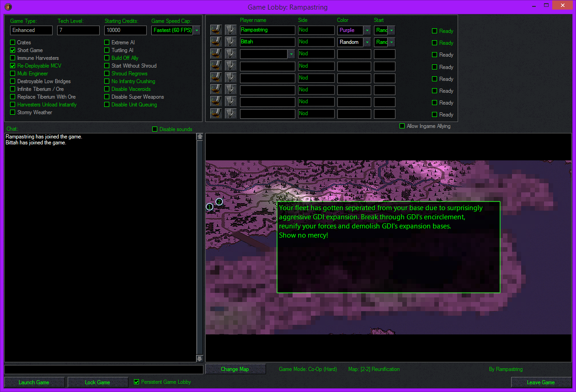
Task: Click "Game Mode: Co-Op (Hard)" label
Action: coord(308,369)
